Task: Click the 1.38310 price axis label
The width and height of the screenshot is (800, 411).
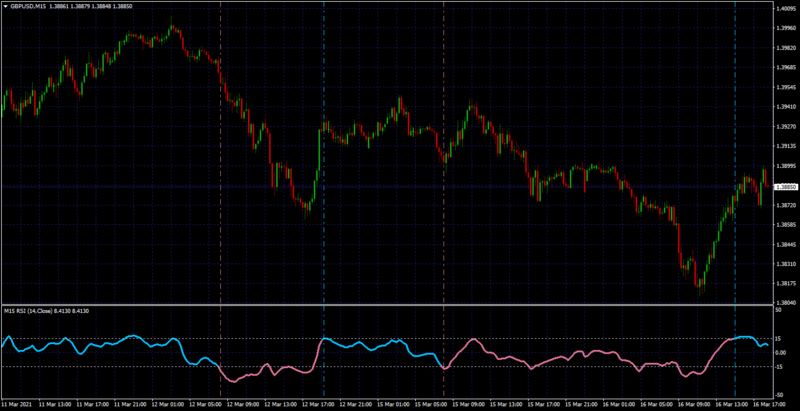Action: pos(785,264)
